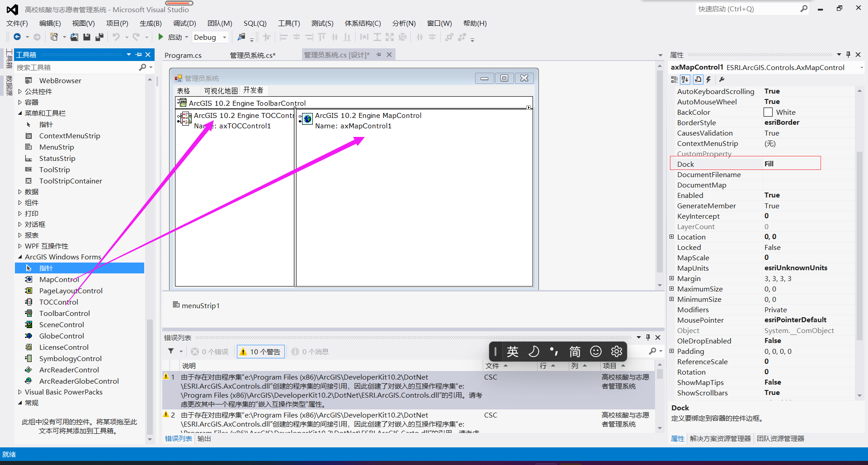
Task: Toggle the IME half-moon width mode
Action: [533, 352]
